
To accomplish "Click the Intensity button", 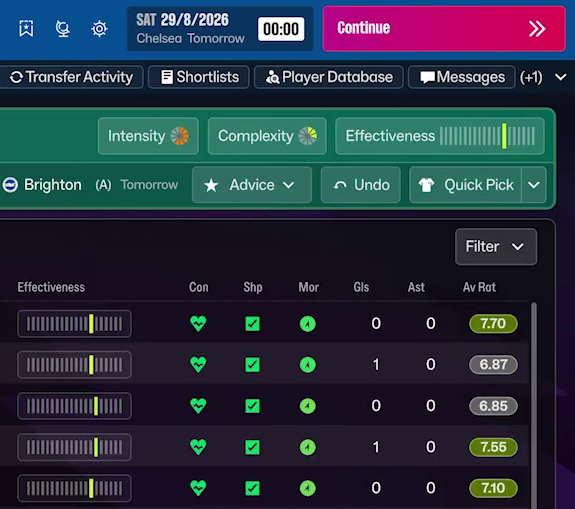I will 148,136.
